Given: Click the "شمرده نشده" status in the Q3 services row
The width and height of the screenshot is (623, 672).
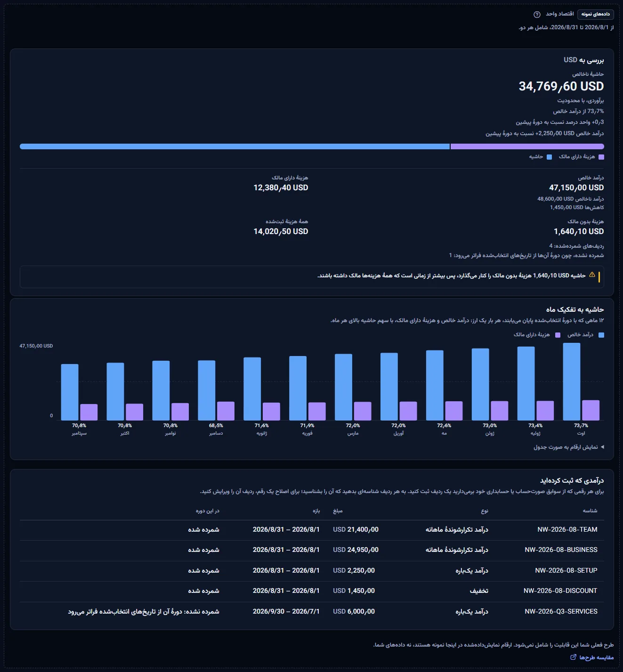Looking at the screenshot, I should coord(144,612).
